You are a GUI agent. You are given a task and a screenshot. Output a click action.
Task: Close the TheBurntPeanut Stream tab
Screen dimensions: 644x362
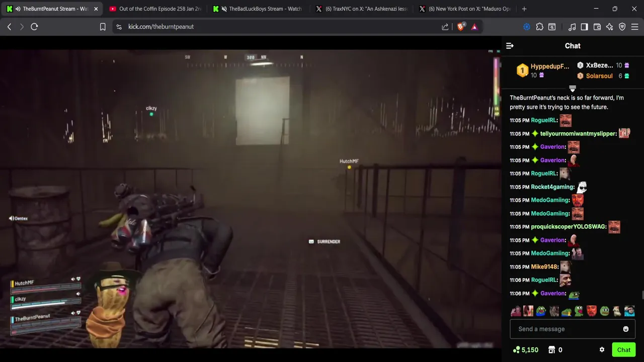(96, 9)
